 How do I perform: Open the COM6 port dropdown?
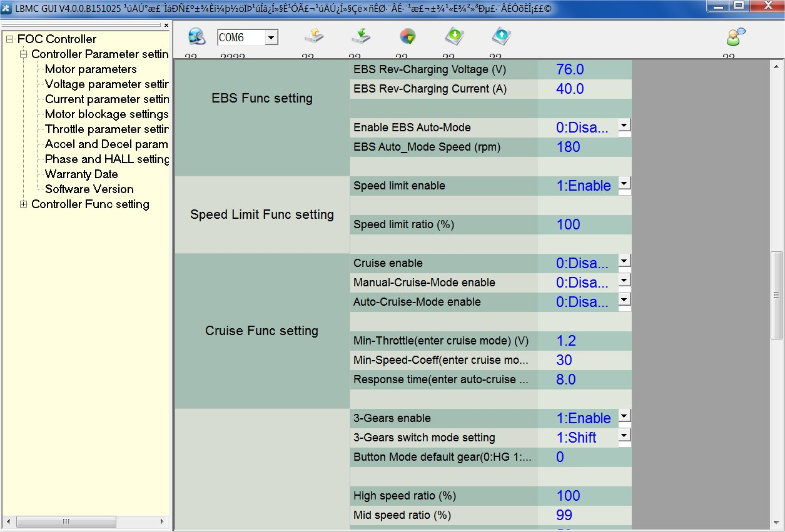coord(271,38)
